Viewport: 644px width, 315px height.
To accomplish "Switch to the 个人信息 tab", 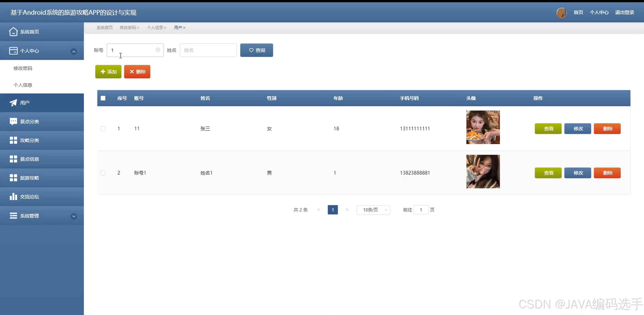I will point(155,28).
